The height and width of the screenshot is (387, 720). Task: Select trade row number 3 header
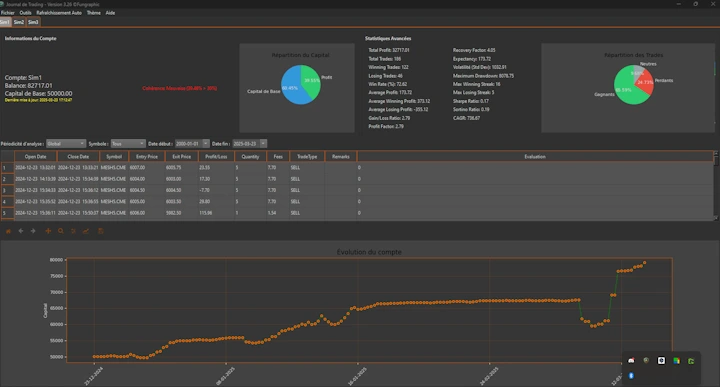click(x=7, y=190)
